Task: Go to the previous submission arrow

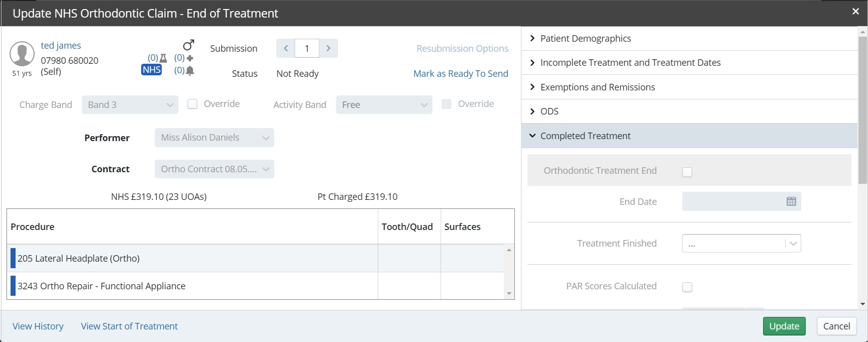Action: [285, 48]
